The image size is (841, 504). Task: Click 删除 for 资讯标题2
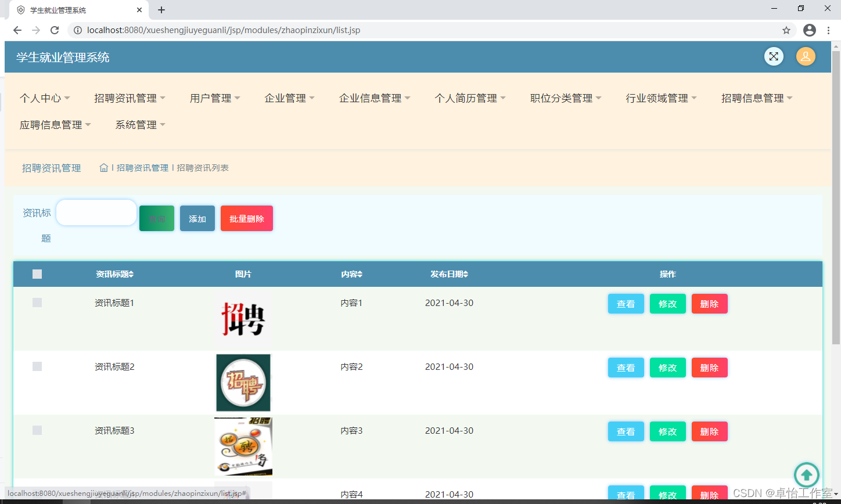coord(710,368)
